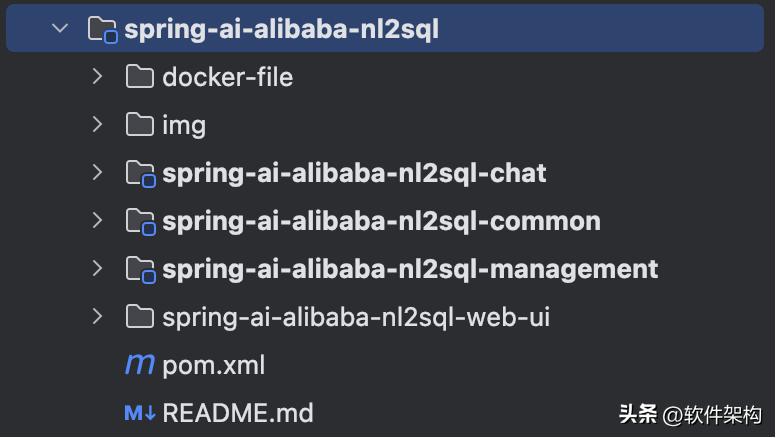Select the pom.xml file
The height and width of the screenshot is (438, 776).
click(213, 365)
